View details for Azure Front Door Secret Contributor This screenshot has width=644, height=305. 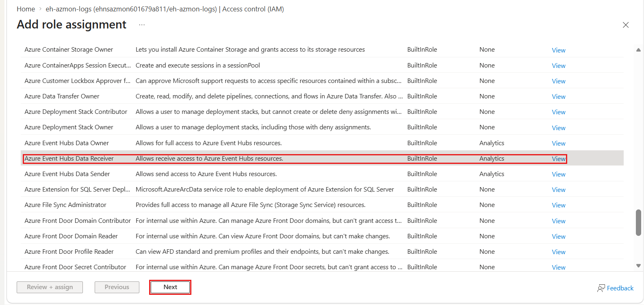558,267
